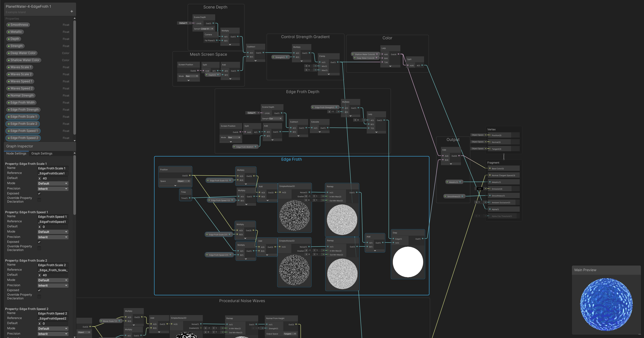
Task: Open Position node Space dropdown set to Object
Action: pos(184,181)
